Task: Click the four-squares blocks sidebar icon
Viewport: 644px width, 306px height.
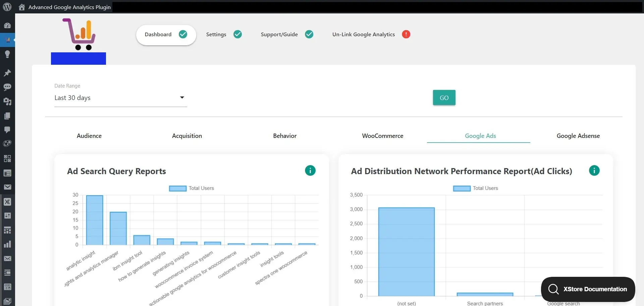Action: click(x=7, y=158)
